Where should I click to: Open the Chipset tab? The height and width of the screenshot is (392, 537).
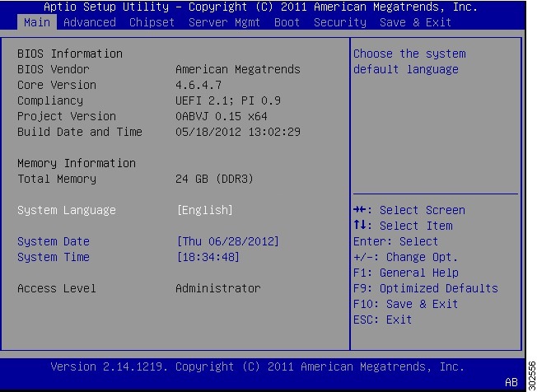pos(152,22)
